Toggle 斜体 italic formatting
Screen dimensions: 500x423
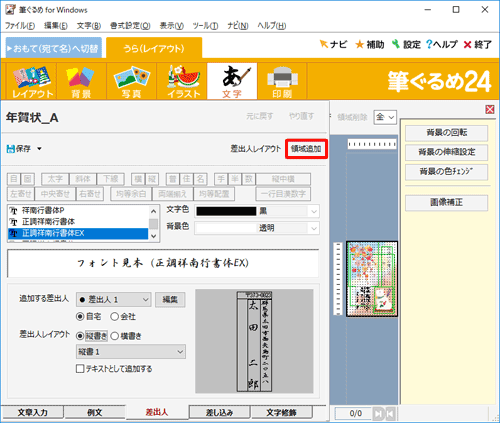83,179
